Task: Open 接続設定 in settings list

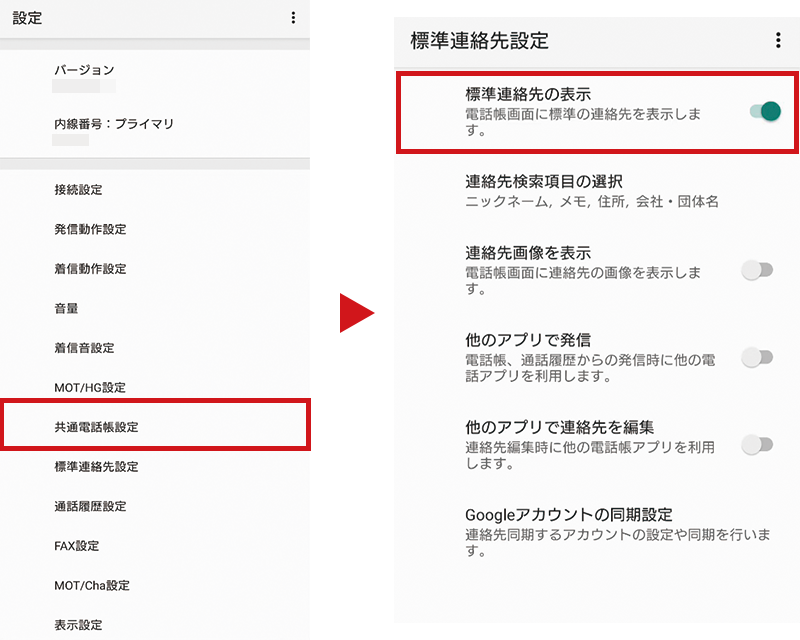Action: point(155,189)
